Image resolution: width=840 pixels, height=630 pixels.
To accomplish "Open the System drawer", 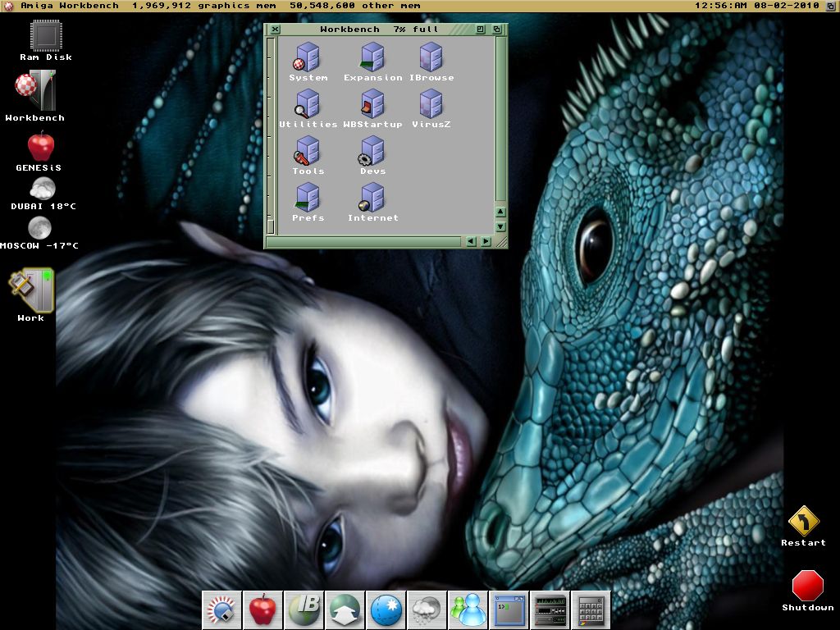I will 308,57.
